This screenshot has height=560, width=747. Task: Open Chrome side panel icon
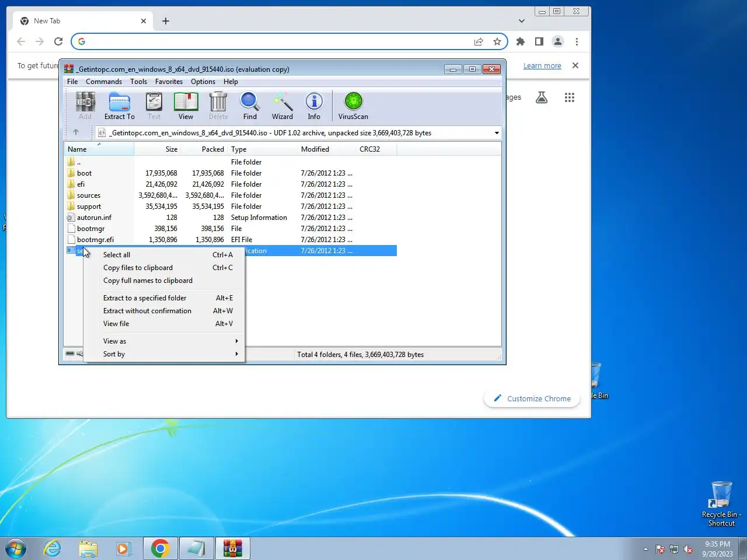click(539, 41)
